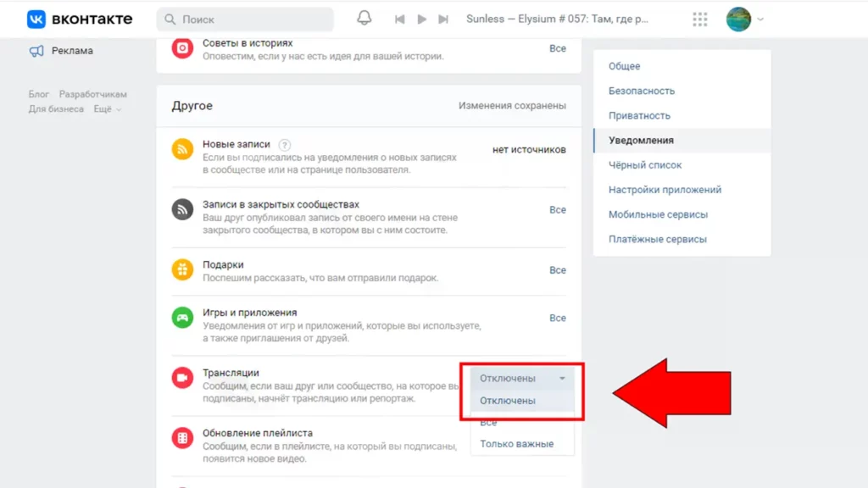
Task: Open the Разработчикам footer link
Action: (92, 95)
